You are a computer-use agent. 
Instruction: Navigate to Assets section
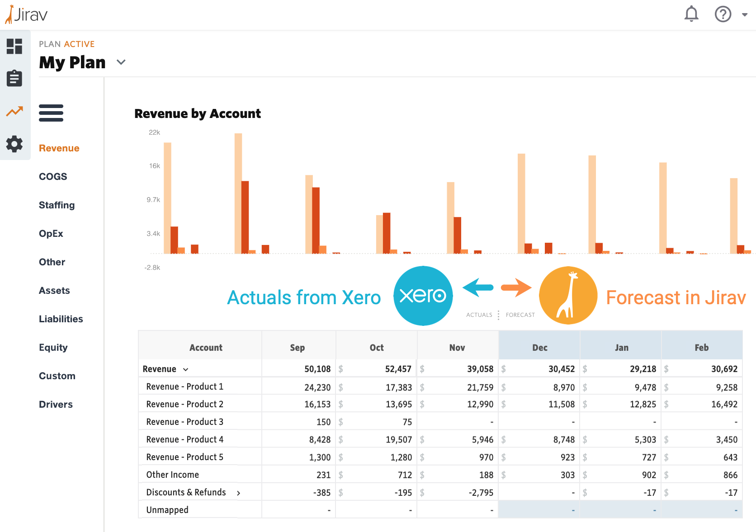click(x=54, y=291)
